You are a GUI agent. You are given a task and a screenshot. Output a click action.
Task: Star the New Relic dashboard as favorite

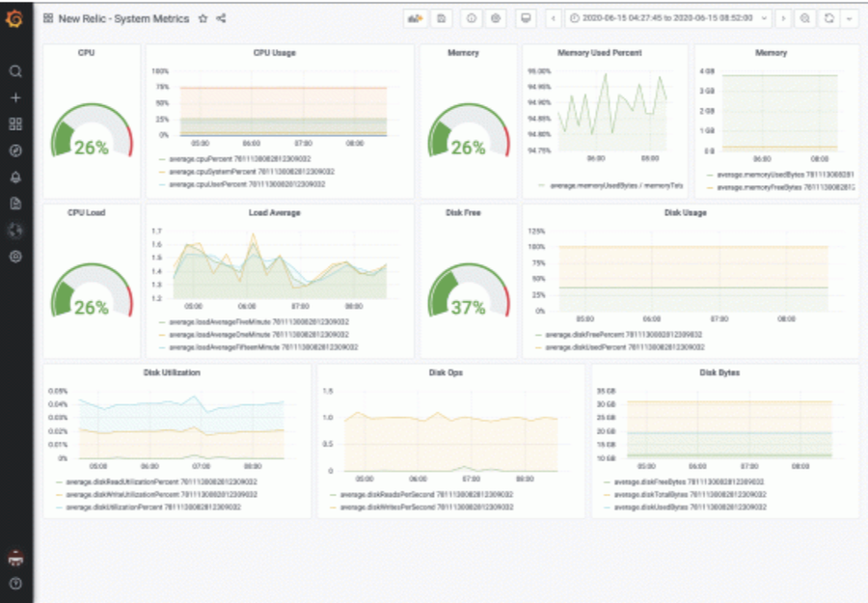coord(203,19)
